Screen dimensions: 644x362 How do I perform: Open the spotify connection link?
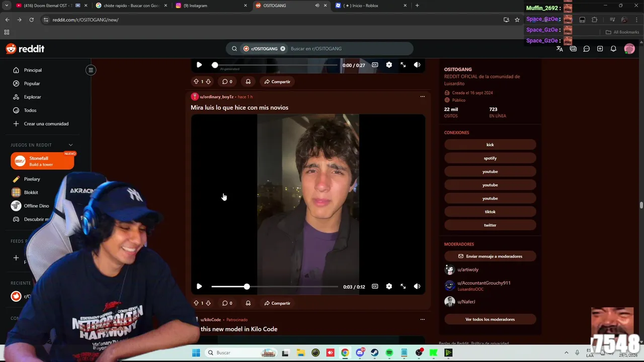[490, 158]
